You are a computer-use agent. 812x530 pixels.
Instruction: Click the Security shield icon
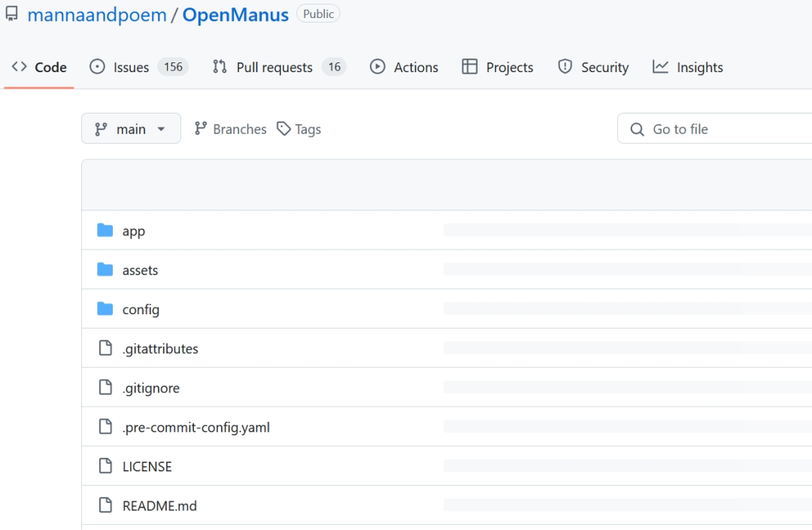click(565, 67)
